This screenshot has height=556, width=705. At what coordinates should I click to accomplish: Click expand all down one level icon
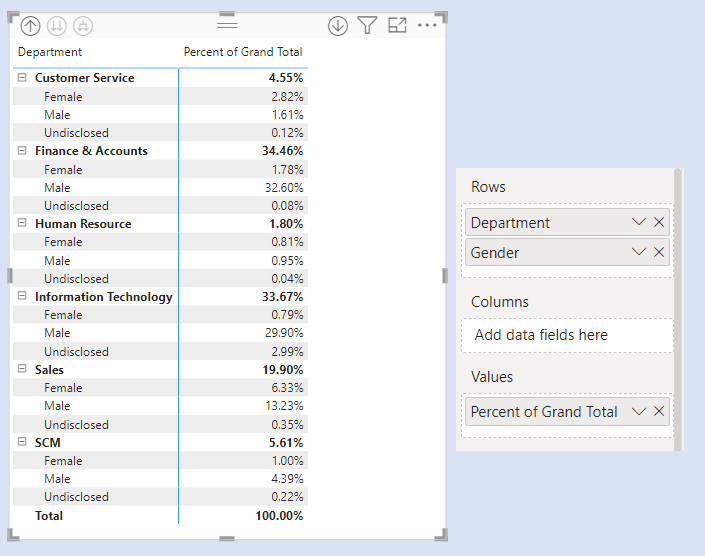82,26
